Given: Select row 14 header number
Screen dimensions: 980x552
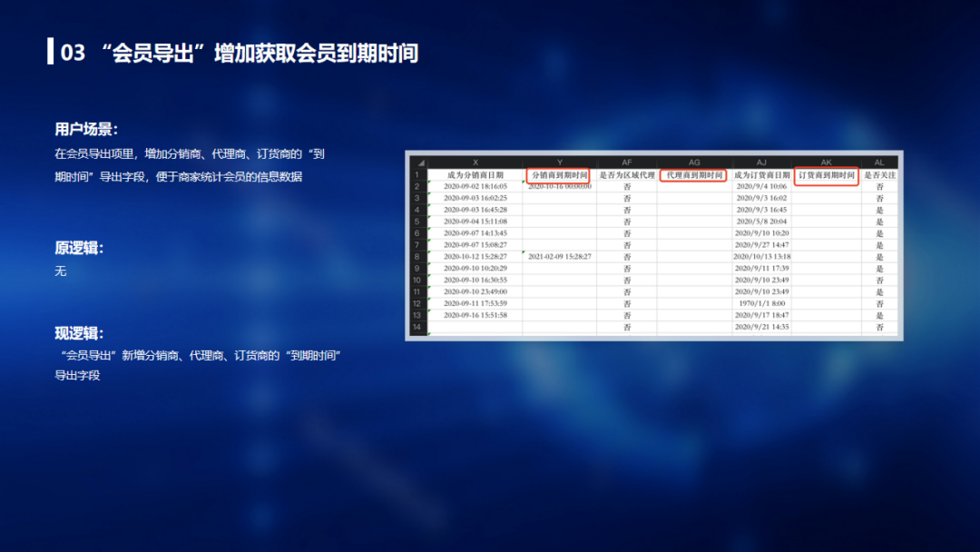Looking at the screenshot, I should tap(416, 327).
